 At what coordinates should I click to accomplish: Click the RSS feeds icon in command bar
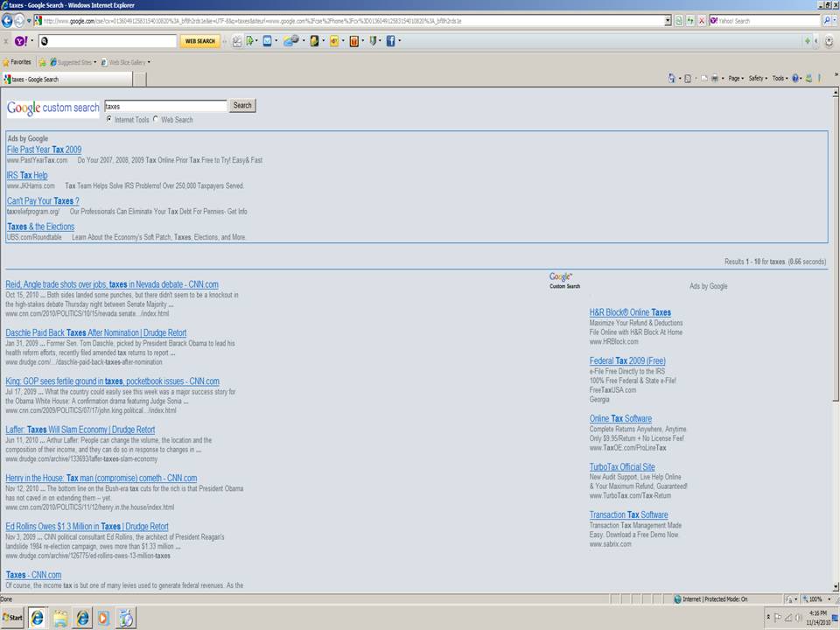(688, 78)
